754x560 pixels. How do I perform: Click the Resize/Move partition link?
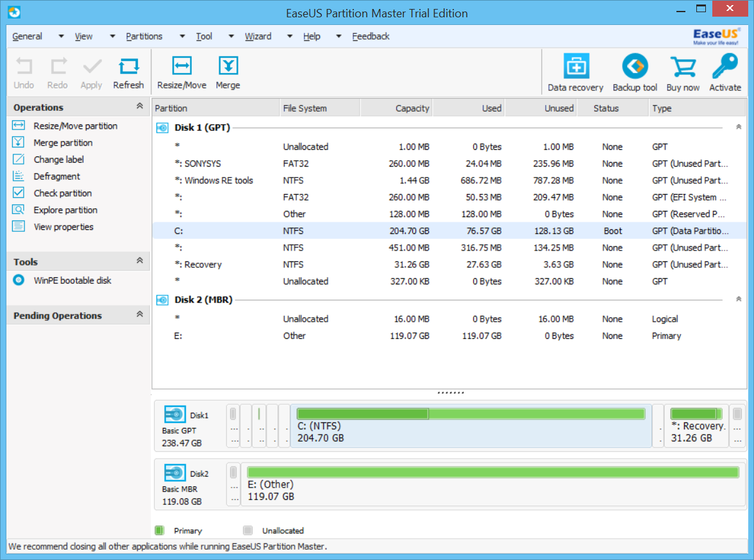pyautogui.click(x=76, y=126)
